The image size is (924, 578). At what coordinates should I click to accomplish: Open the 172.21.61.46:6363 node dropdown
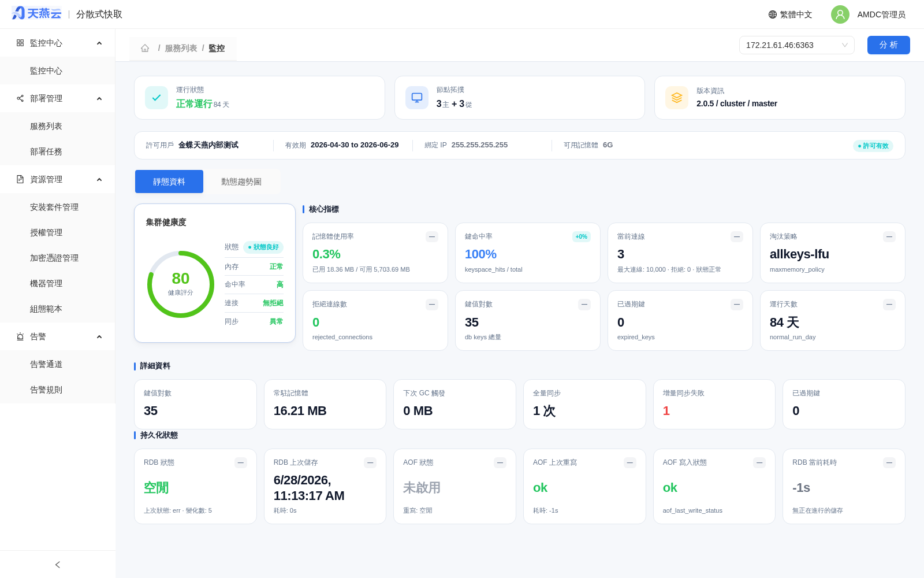[797, 45]
